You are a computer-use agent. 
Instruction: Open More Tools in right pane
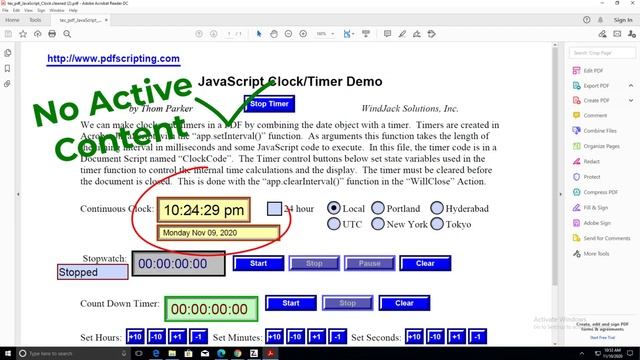coord(591,253)
